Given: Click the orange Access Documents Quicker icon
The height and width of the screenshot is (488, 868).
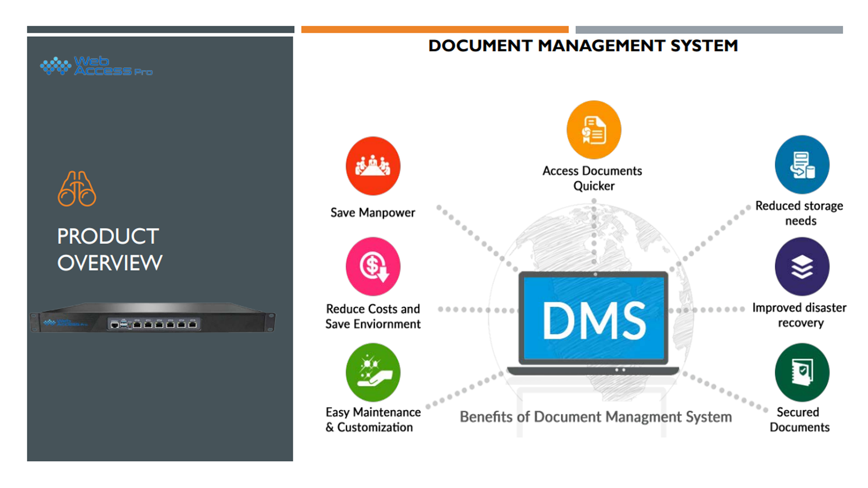Looking at the screenshot, I should point(594,130).
